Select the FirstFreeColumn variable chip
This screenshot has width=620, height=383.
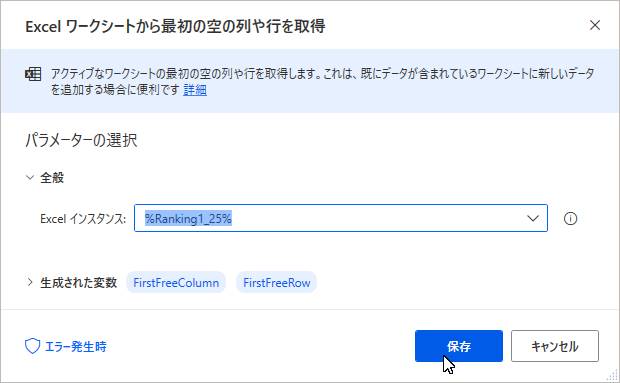tap(176, 283)
